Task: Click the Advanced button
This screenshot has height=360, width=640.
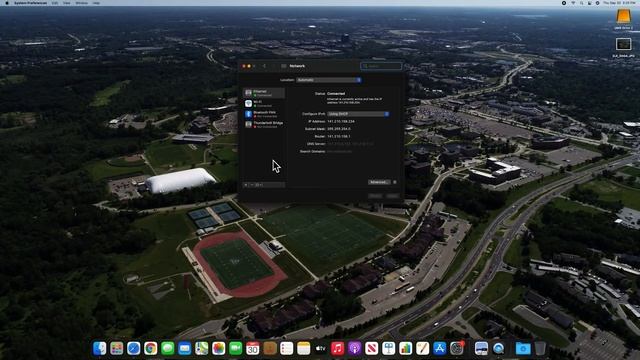Action: pos(379,182)
